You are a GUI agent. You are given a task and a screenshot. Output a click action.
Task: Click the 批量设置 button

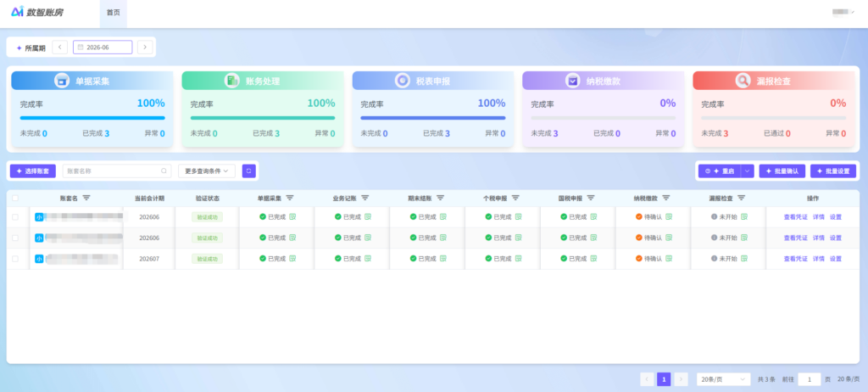(833, 171)
